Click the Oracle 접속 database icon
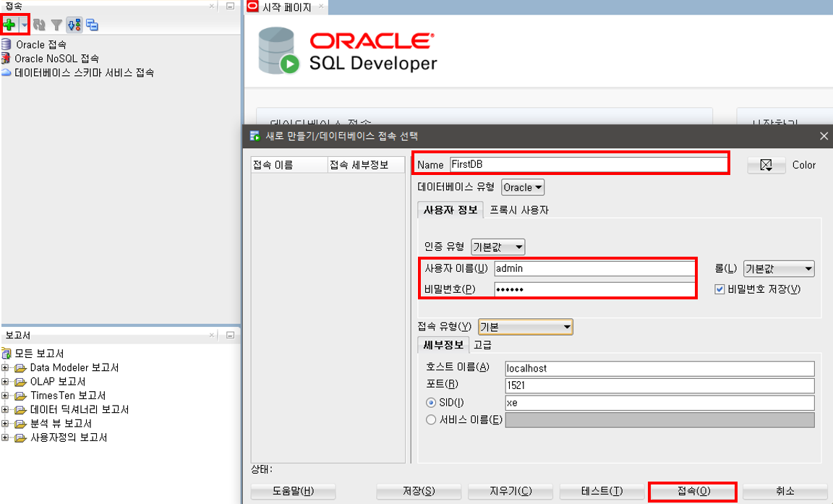Screen dimensions: 833x504 point(7,44)
